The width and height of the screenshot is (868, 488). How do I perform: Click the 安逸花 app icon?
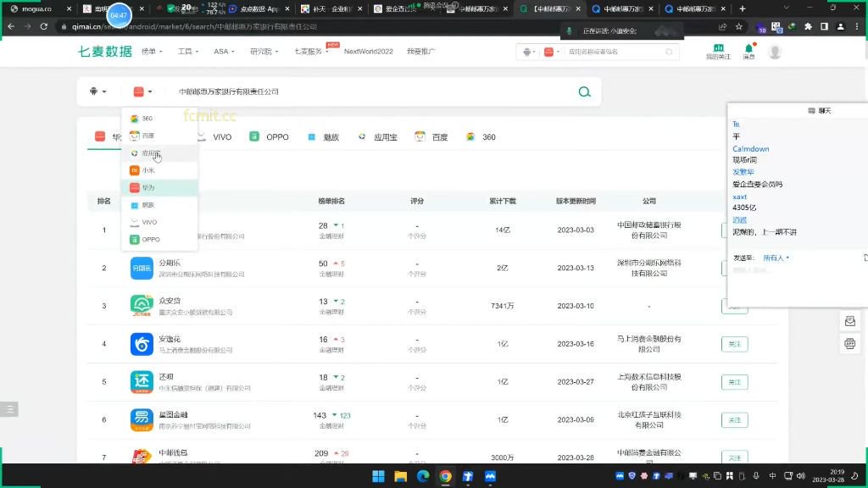(x=142, y=344)
